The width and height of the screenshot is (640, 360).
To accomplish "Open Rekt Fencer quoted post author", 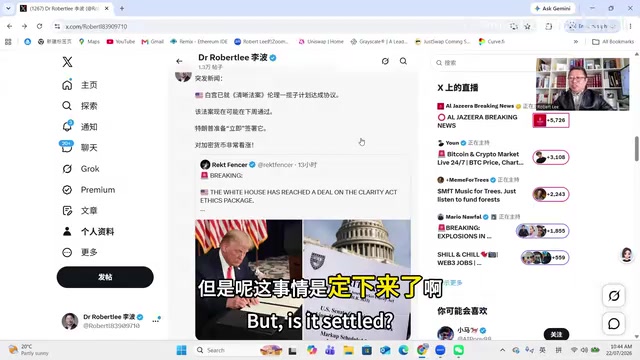I will [x=229, y=165].
